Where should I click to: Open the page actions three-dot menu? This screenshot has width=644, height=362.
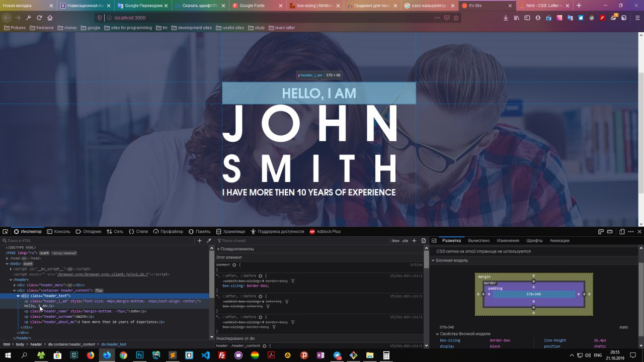(437, 18)
